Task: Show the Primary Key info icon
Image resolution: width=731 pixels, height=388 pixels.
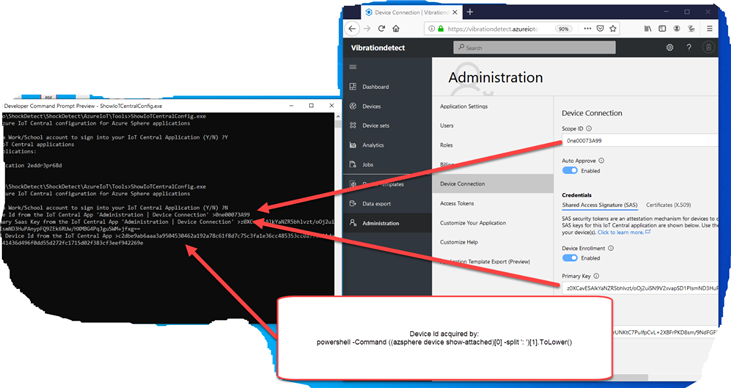Action: pyautogui.click(x=596, y=276)
